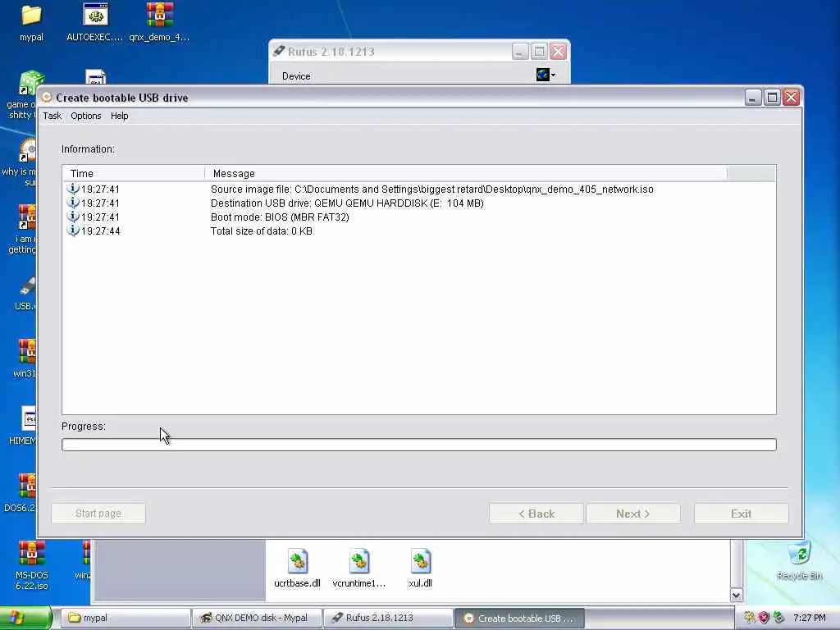Select the 'why is my' disc shortcut icon
This screenshot has width=840, height=630.
(21, 162)
